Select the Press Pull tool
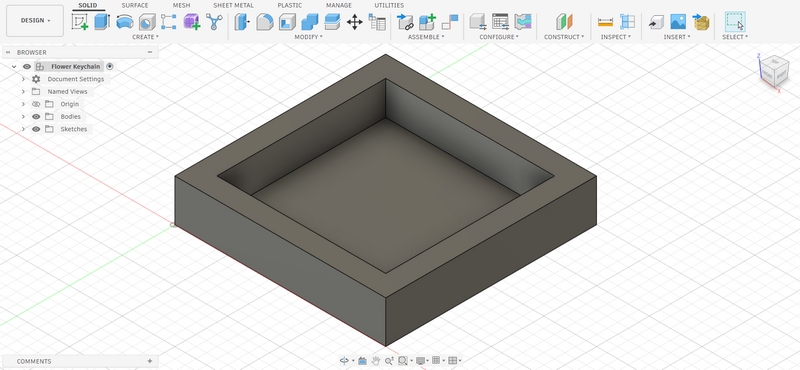This screenshot has height=370, width=800. (242, 22)
